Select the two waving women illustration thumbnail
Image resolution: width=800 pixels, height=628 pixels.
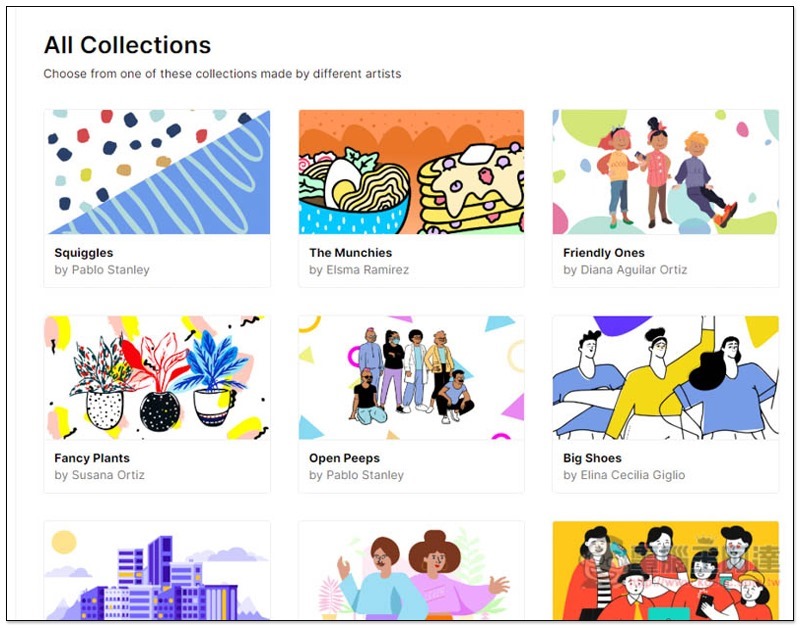click(411, 570)
